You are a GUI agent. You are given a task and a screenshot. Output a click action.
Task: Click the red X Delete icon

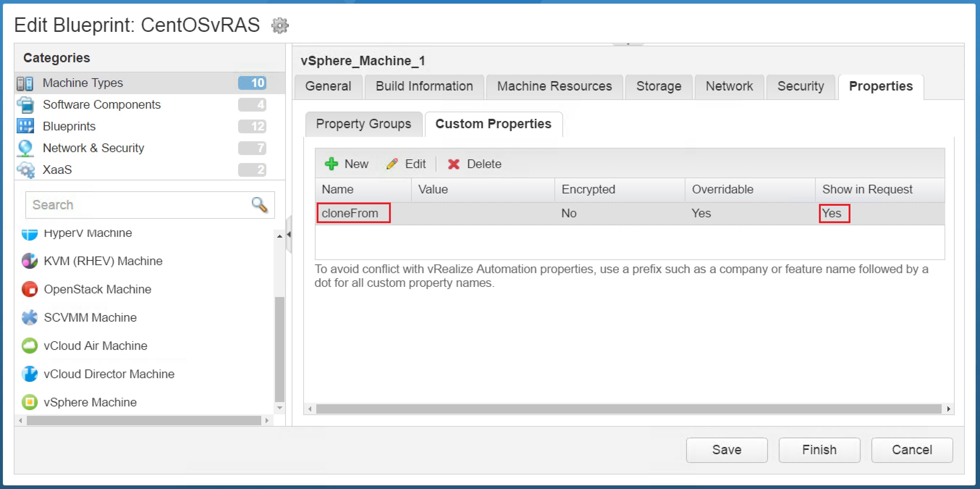coord(453,164)
